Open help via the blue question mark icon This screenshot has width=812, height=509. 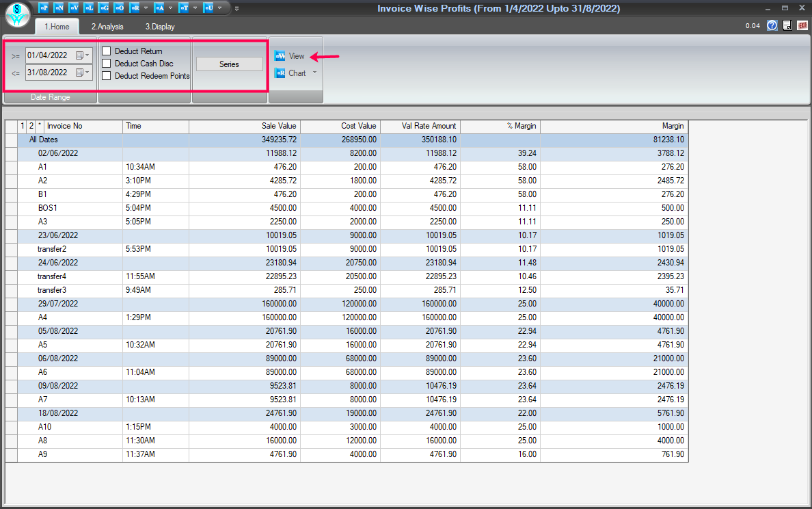[x=772, y=26]
